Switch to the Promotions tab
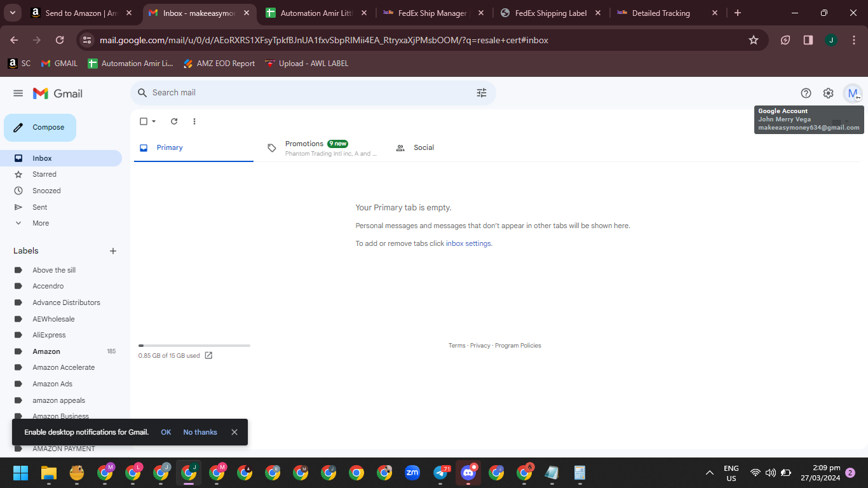This screenshot has height=488, width=868. (x=322, y=147)
